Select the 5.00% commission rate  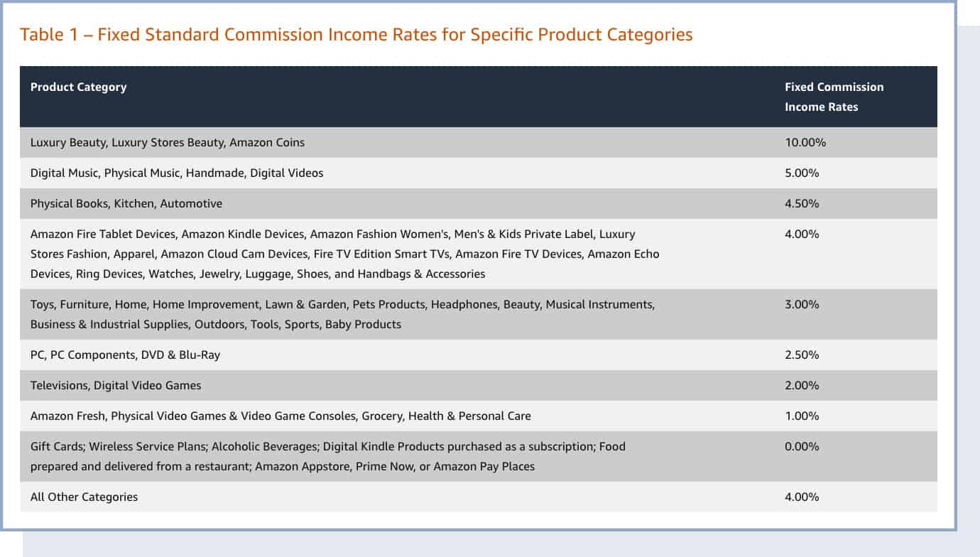(801, 173)
